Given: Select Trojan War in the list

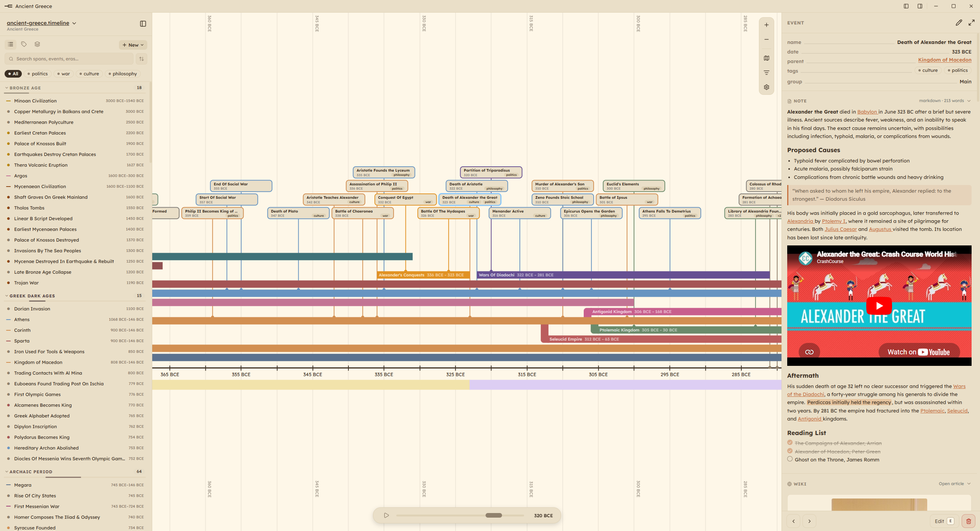Looking at the screenshot, I should coord(75,283).
